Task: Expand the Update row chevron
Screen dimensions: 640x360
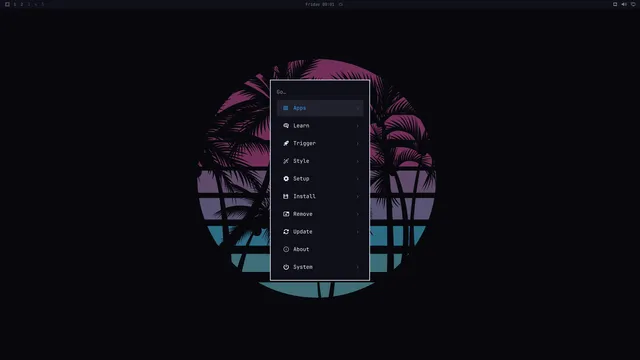Action: coord(358,231)
